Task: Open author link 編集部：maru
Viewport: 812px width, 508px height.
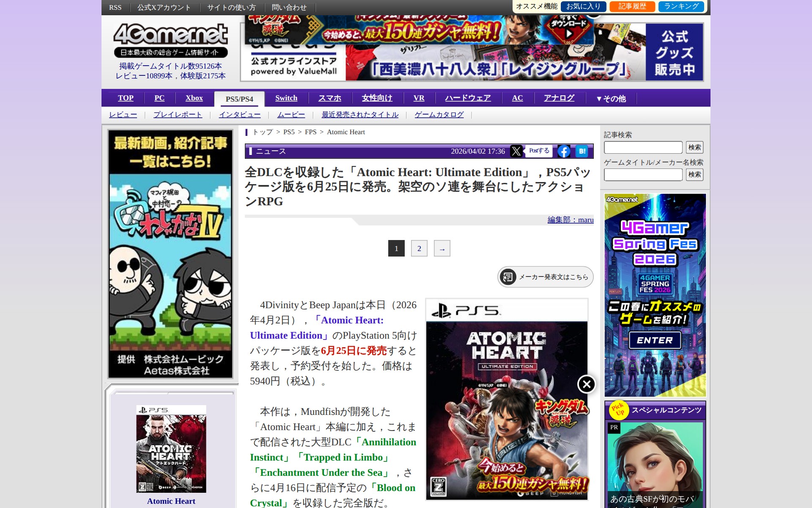Action: (x=571, y=220)
